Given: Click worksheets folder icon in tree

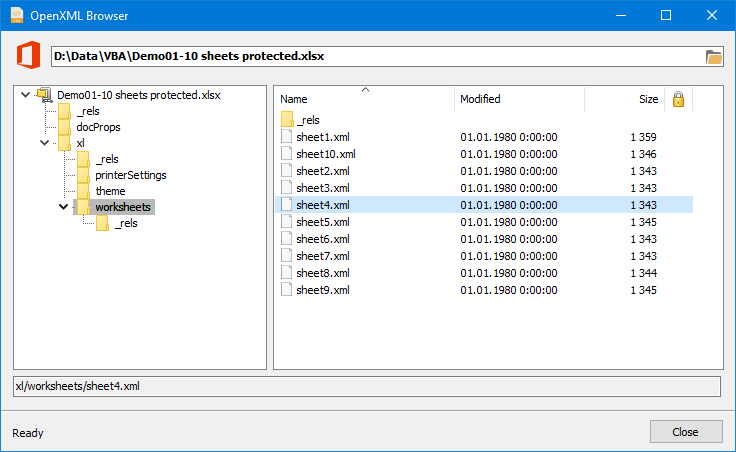Looking at the screenshot, I should 83,207.
